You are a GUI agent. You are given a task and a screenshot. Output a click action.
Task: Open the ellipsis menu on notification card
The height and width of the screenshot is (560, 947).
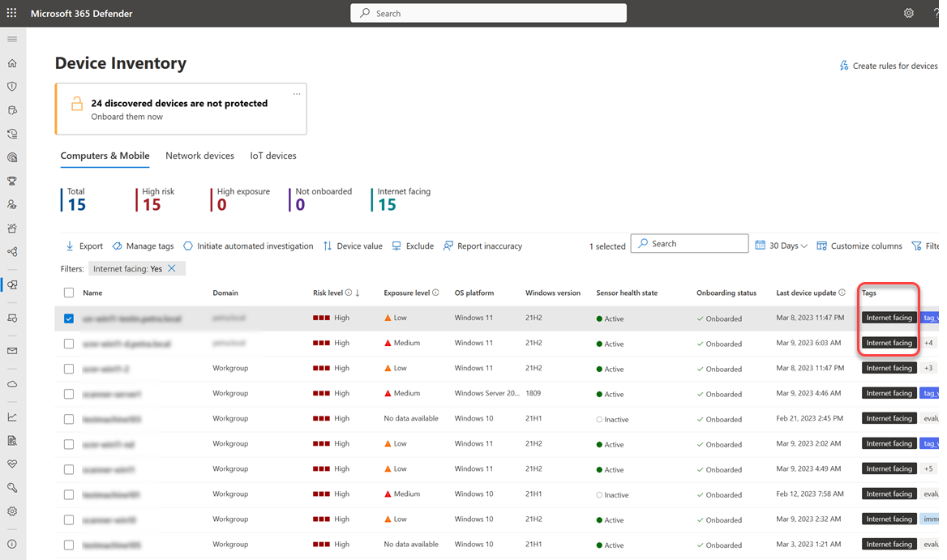pyautogui.click(x=297, y=94)
